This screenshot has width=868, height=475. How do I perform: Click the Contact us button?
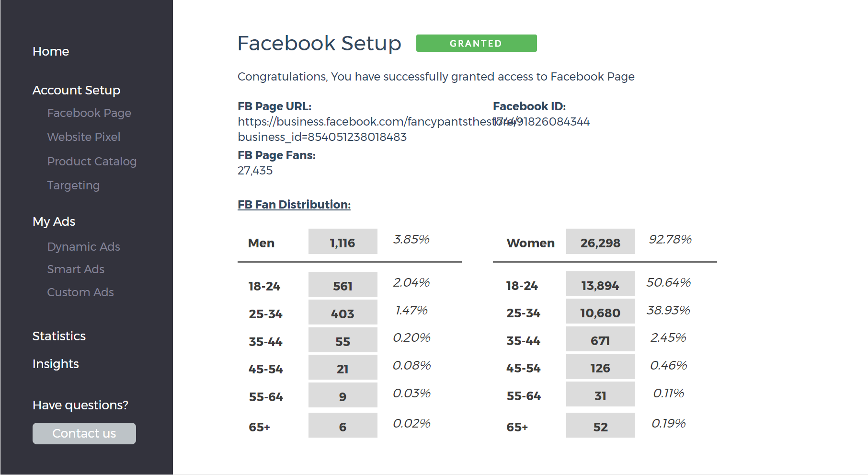tap(84, 433)
